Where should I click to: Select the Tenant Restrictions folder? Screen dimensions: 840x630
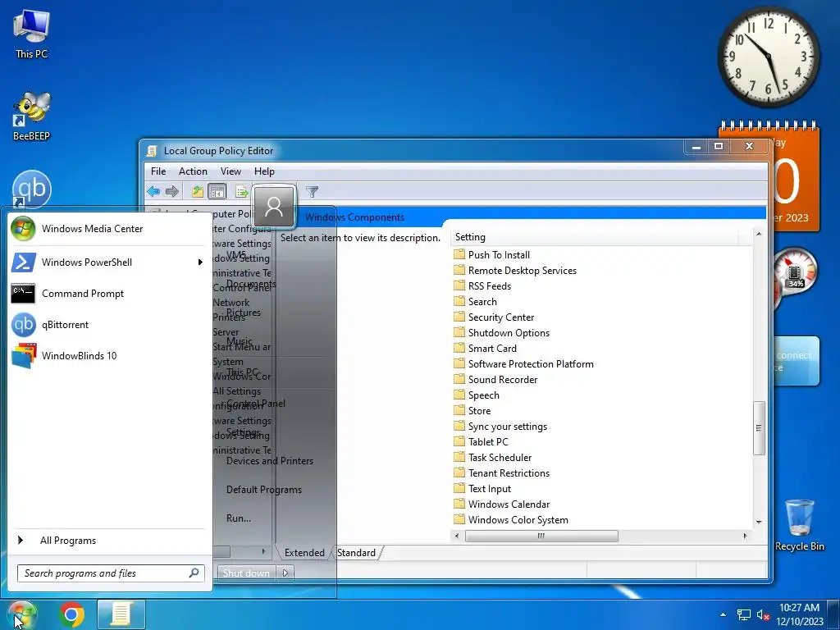point(501,472)
